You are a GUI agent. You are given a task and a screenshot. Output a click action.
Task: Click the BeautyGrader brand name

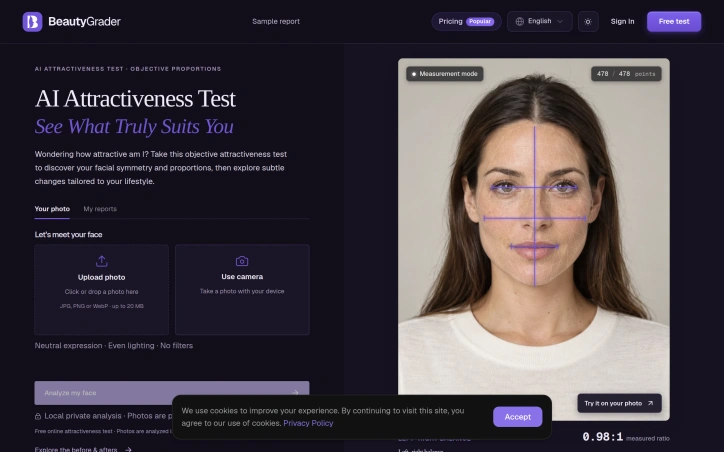84,22
